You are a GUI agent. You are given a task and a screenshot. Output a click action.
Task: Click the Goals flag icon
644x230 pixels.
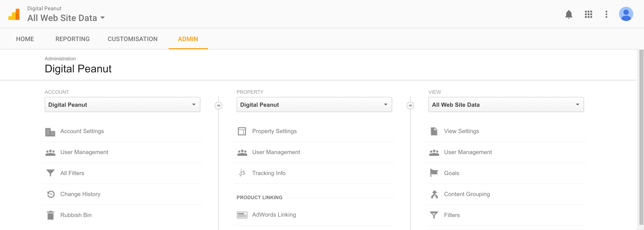(x=434, y=173)
